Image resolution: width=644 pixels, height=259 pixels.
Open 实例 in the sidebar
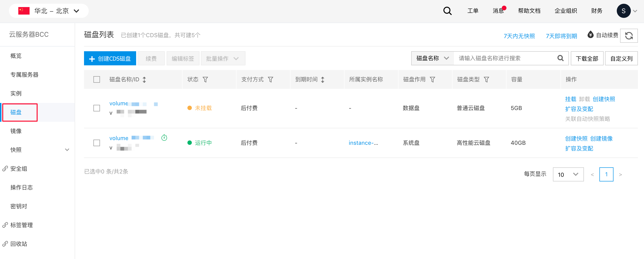[x=16, y=93]
